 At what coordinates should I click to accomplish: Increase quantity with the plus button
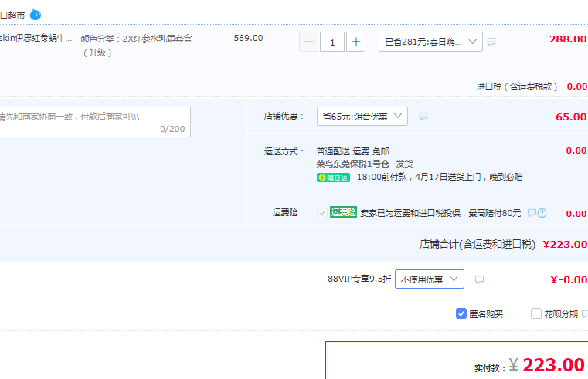(x=355, y=42)
